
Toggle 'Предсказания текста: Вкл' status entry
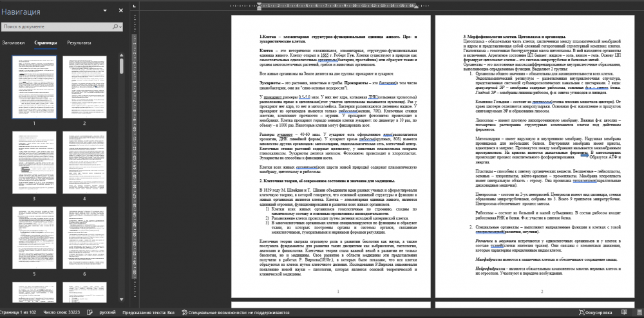click(148, 313)
